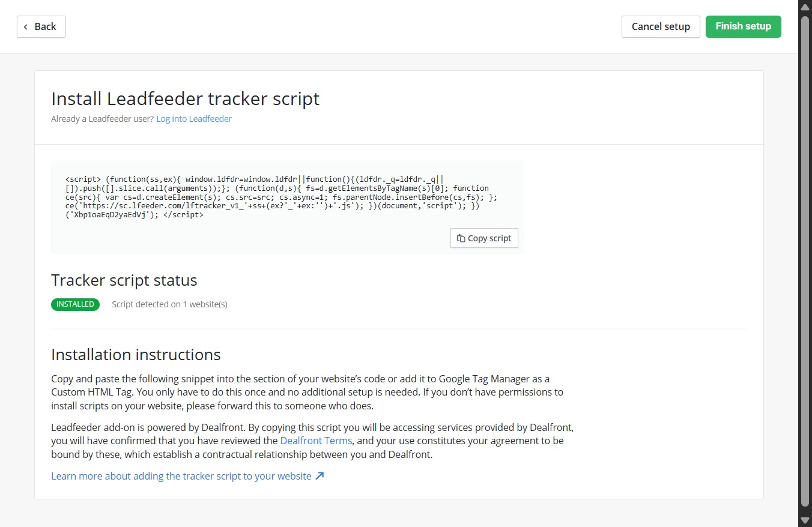Click the vertical scrollbar thumb
Screen dimensions: 812x527
coord(805,261)
